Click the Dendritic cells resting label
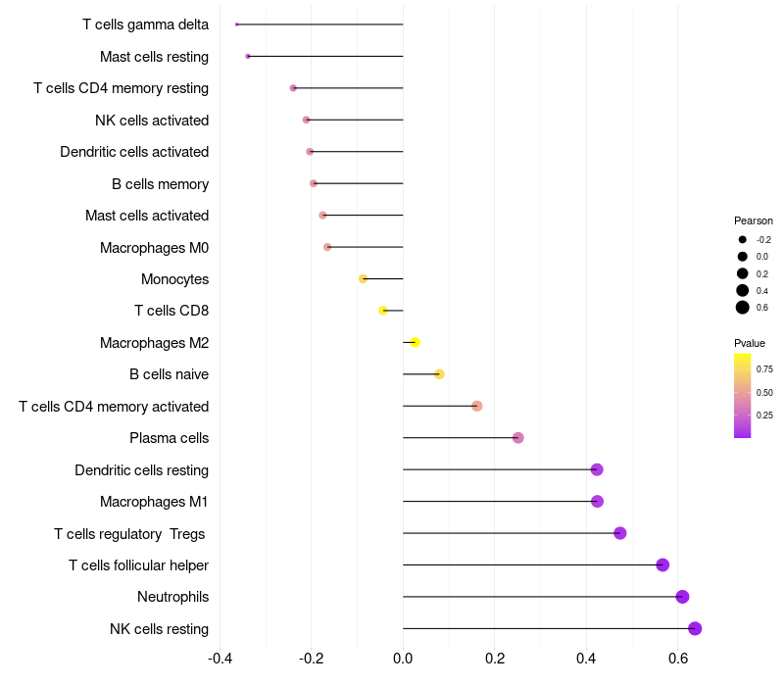This screenshot has width=784, height=686. (x=141, y=470)
